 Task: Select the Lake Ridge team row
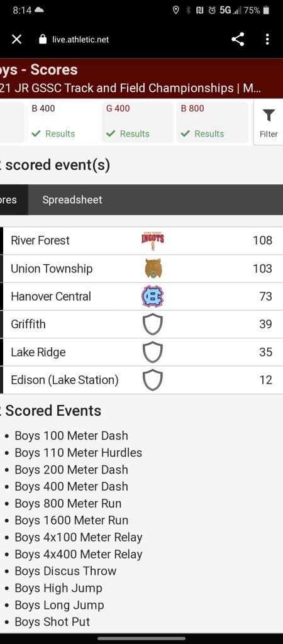[x=141, y=352]
